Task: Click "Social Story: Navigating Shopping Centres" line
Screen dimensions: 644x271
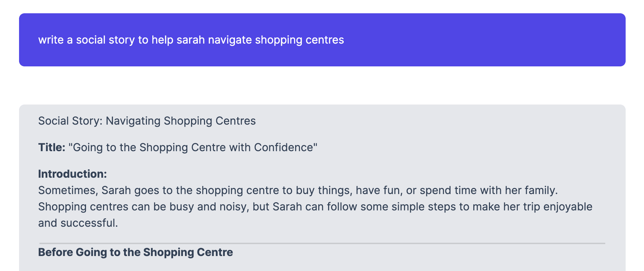Action: pyautogui.click(x=147, y=121)
